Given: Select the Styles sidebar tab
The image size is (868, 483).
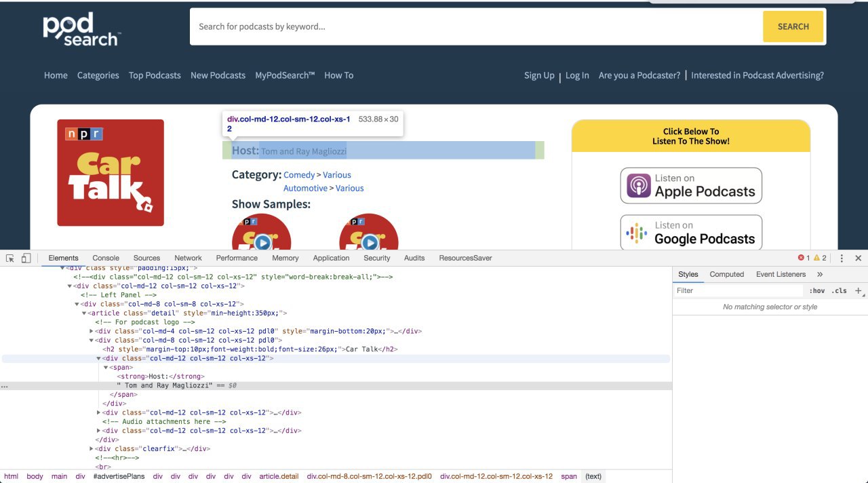Looking at the screenshot, I should pos(688,275).
